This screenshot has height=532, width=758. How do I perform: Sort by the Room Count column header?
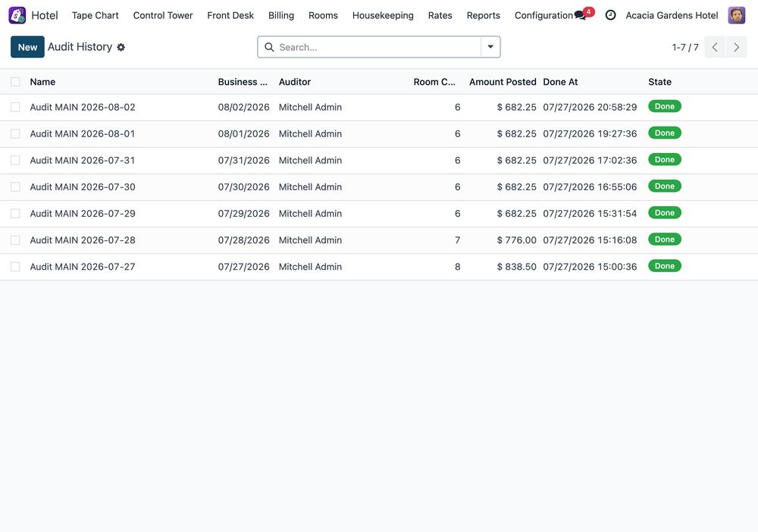(434, 82)
